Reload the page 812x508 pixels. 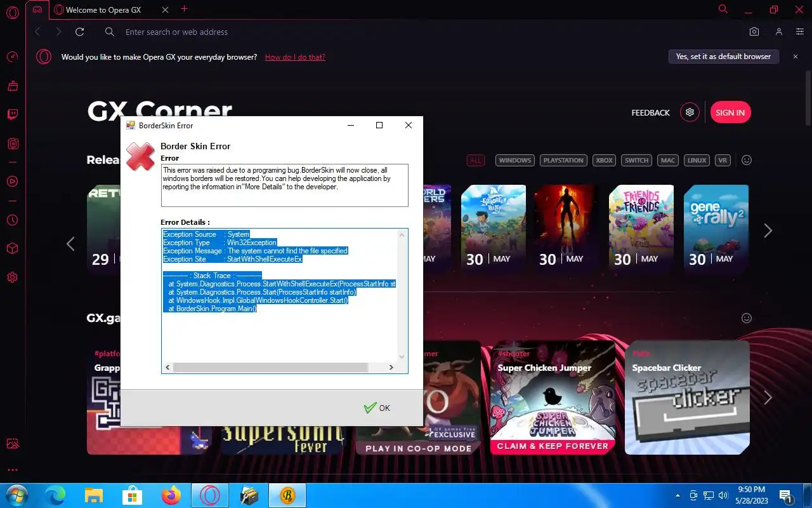80,32
